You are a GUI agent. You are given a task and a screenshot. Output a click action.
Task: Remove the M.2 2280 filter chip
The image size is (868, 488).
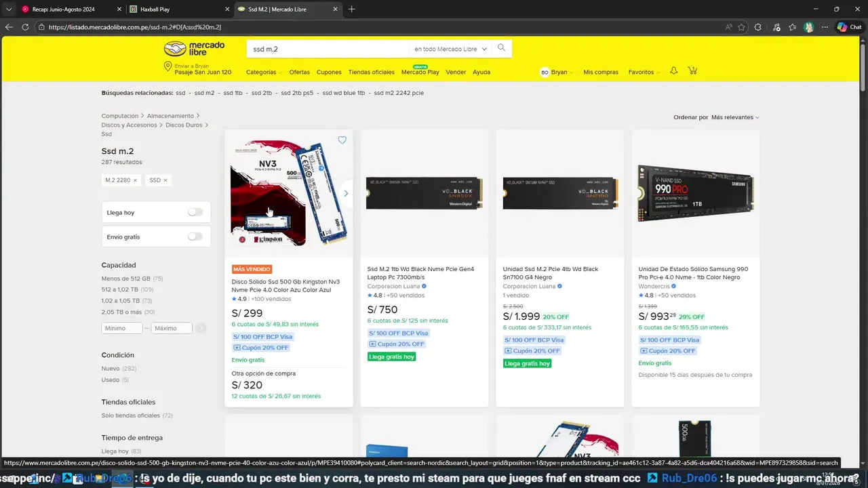coord(135,180)
